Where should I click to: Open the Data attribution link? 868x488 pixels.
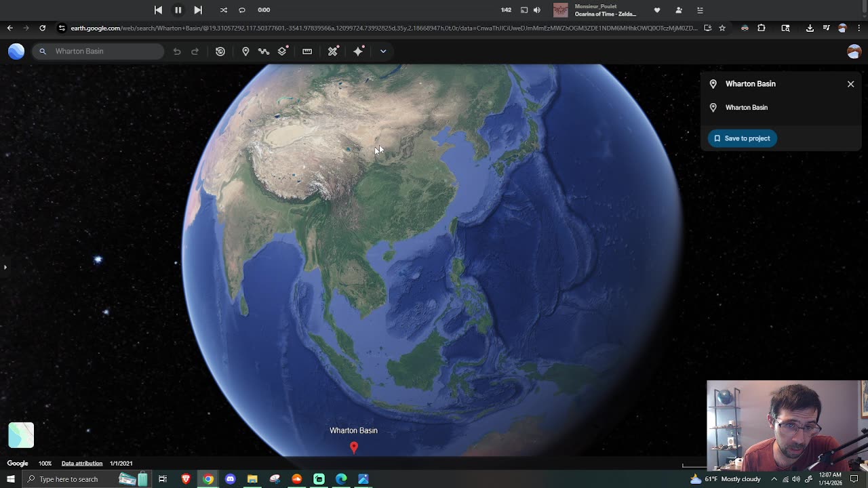[x=82, y=464]
